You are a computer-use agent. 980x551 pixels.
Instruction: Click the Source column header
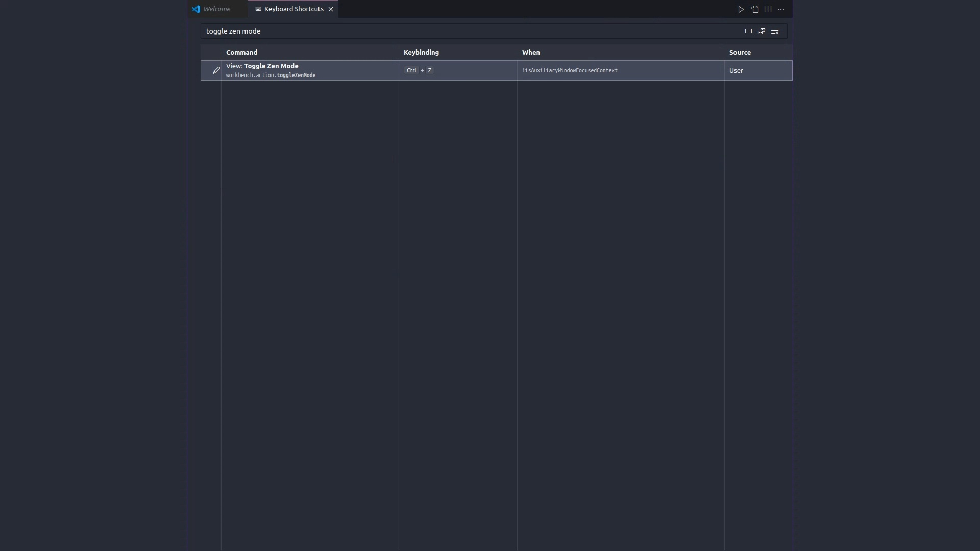[740, 52]
